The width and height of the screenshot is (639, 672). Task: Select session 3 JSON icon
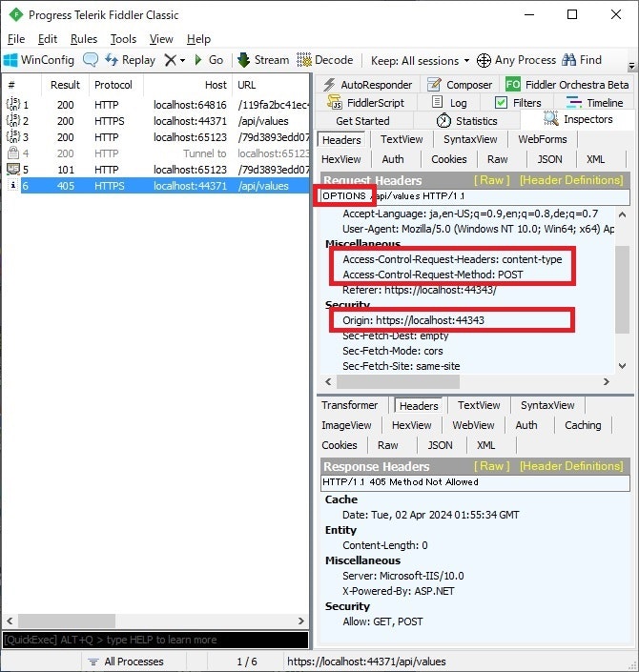pos(13,136)
